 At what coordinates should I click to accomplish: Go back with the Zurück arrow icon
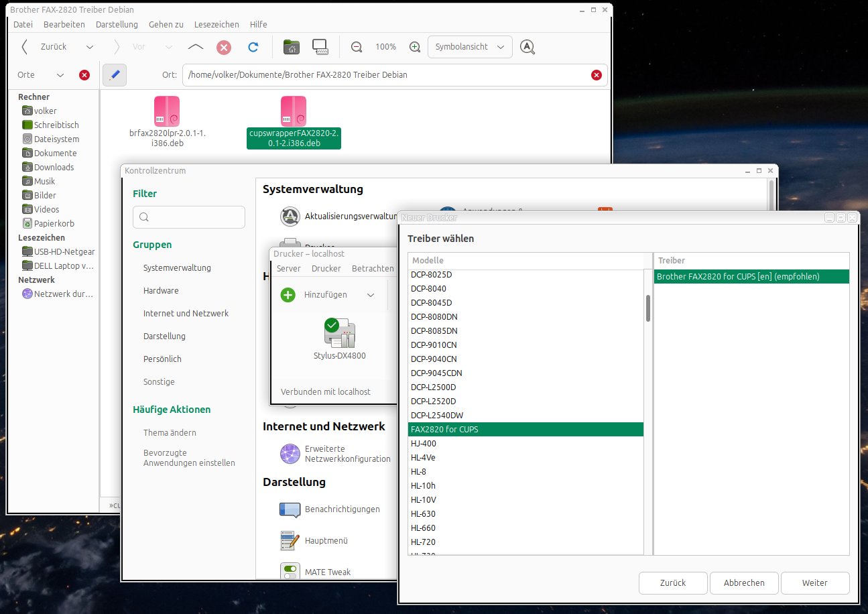click(x=25, y=47)
